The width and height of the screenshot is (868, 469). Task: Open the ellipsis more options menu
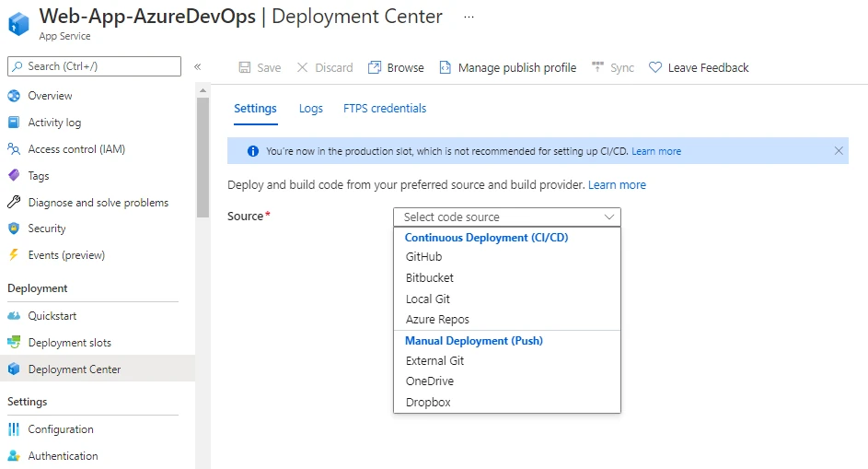point(469,17)
